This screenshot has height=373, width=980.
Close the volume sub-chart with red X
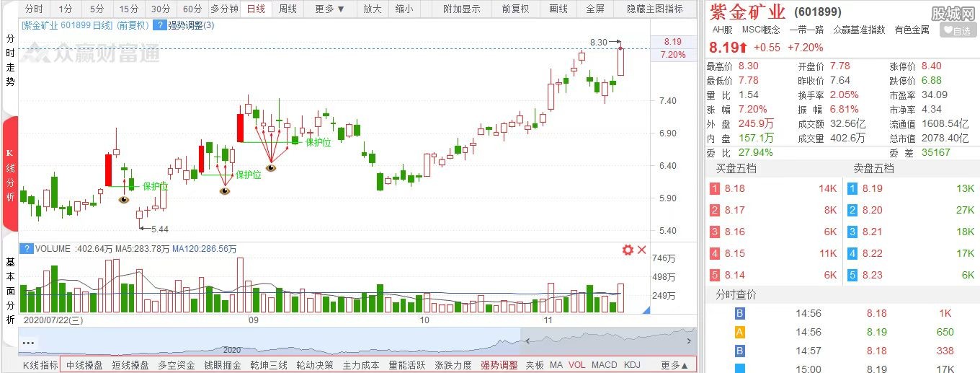coord(641,250)
